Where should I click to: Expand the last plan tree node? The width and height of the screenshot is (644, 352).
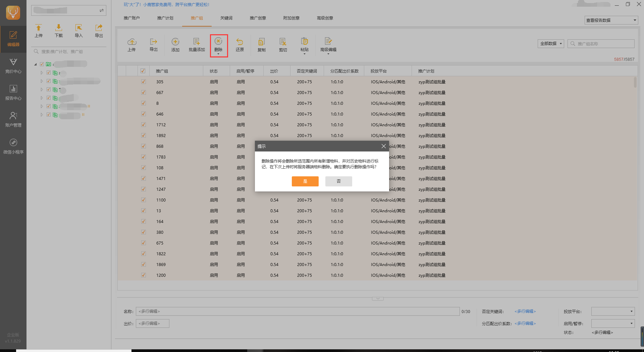click(x=42, y=115)
